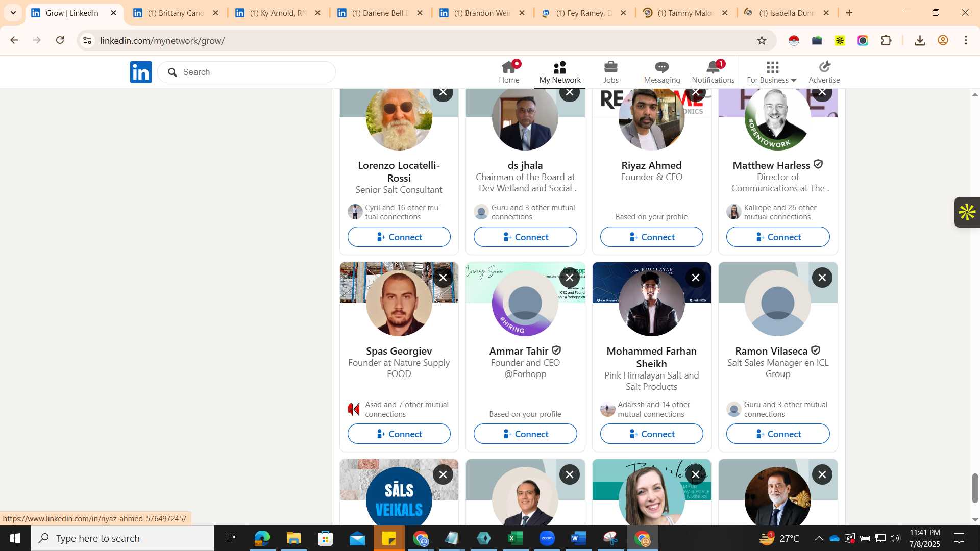Open Spas Georgiev profile photo
Image resolution: width=980 pixels, height=551 pixels.
[x=399, y=303]
